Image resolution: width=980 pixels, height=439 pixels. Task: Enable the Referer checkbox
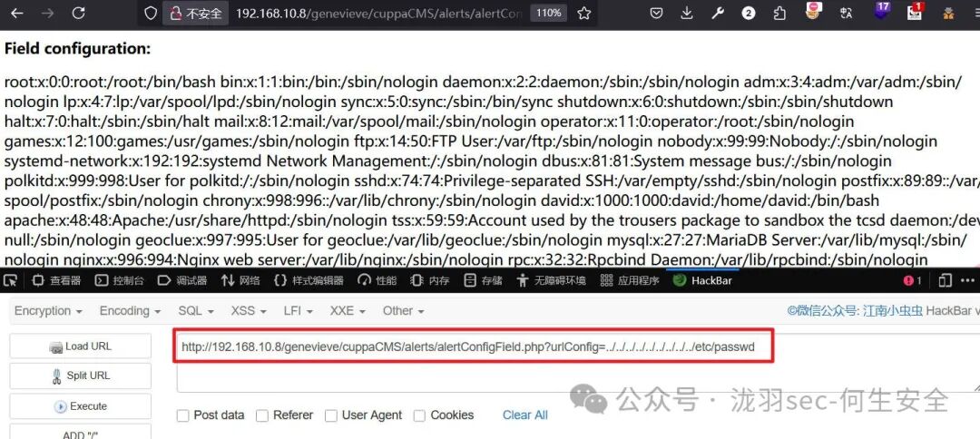tap(262, 415)
